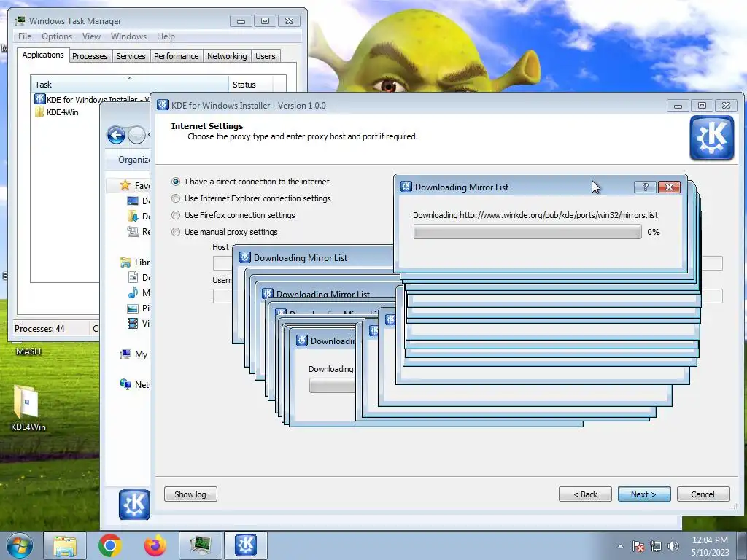Viewport: 747px width, 560px height.
Task: Close the front Downloading Mirror List dialog
Action: (x=669, y=187)
